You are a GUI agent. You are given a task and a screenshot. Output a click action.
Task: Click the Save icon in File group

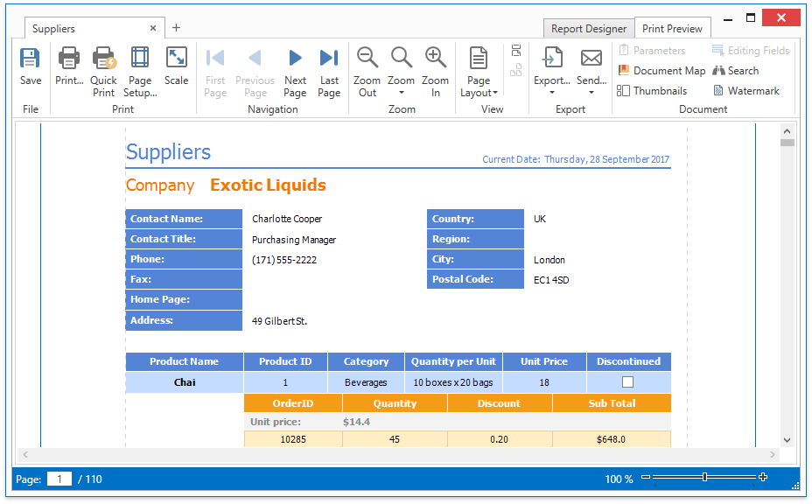(31, 66)
